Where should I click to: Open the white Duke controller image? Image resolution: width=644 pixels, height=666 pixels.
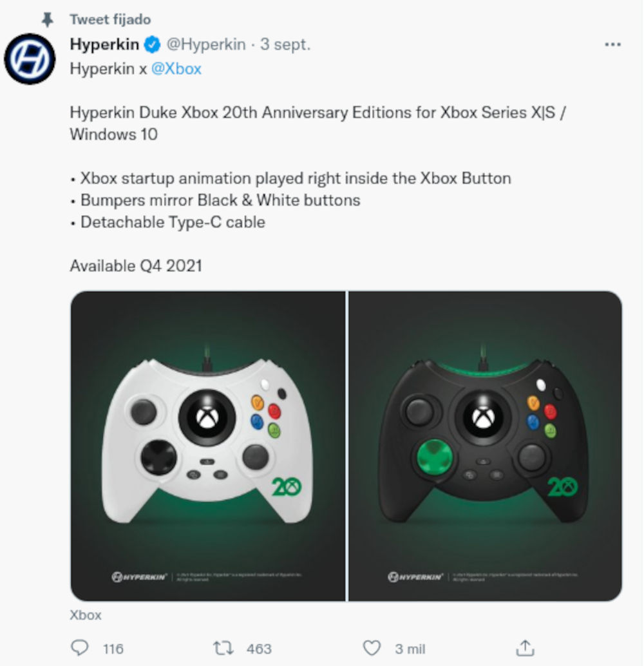click(207, 446)
